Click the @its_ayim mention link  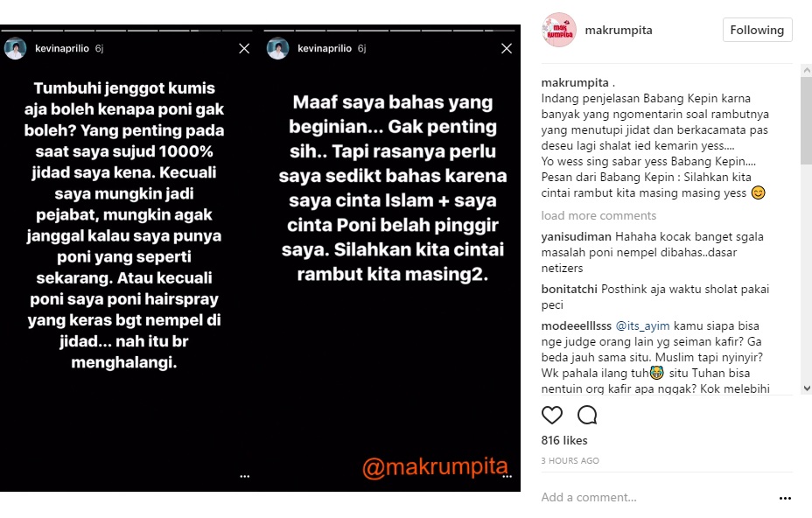pos(642,325)
